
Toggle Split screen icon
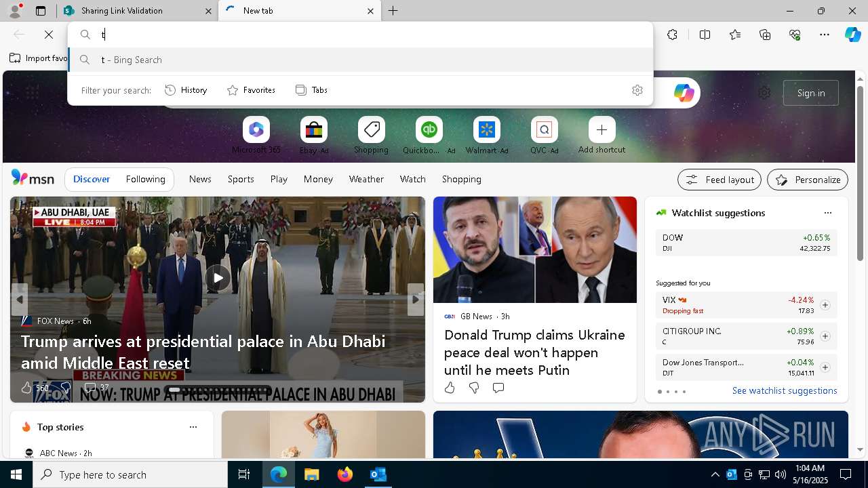pos(705,35)
